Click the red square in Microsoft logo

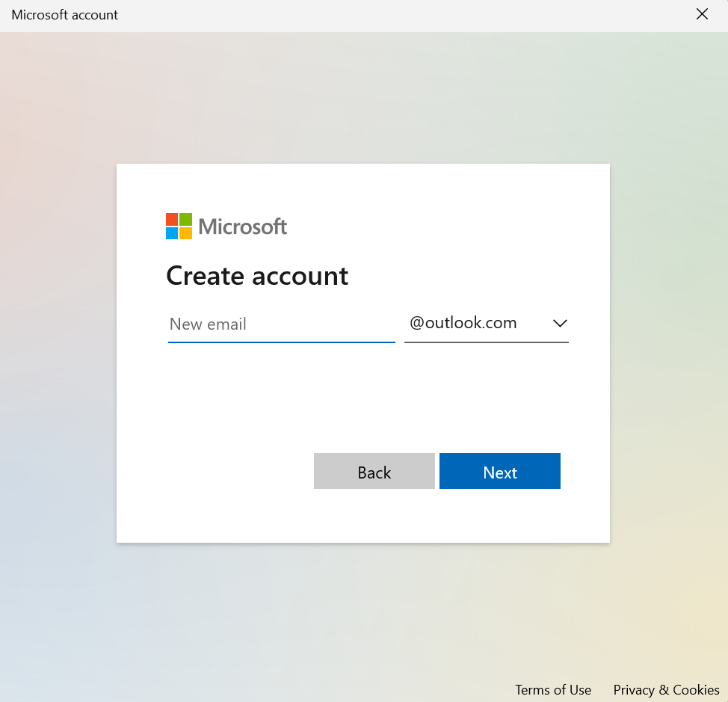pos(172,219)
